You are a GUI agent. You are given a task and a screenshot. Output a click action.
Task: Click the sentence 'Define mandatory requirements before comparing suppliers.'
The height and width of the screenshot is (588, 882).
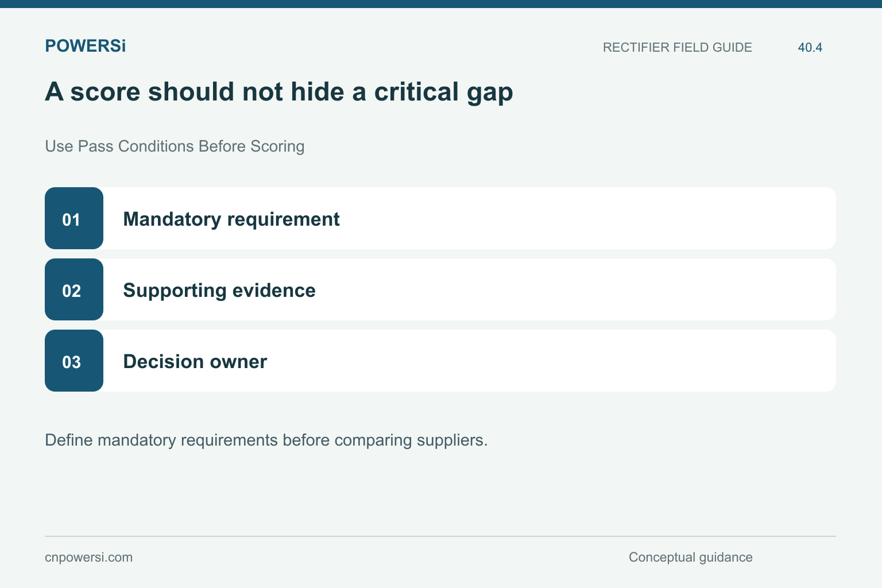tap(266, 440)
